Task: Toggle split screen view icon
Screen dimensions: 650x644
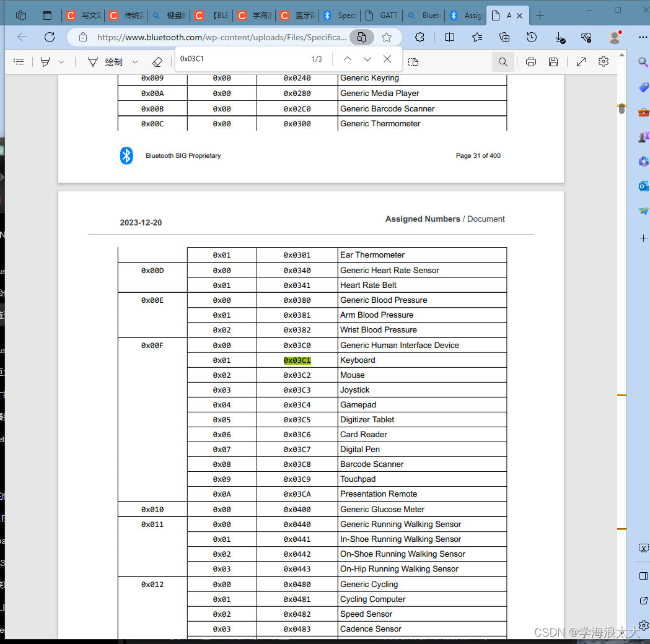Action: point(449,37)
